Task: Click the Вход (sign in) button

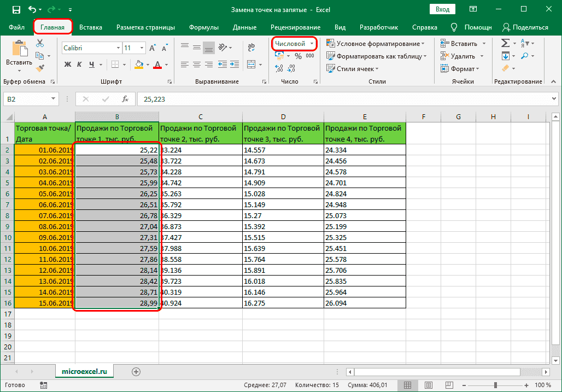Action: tap(442, 9)
